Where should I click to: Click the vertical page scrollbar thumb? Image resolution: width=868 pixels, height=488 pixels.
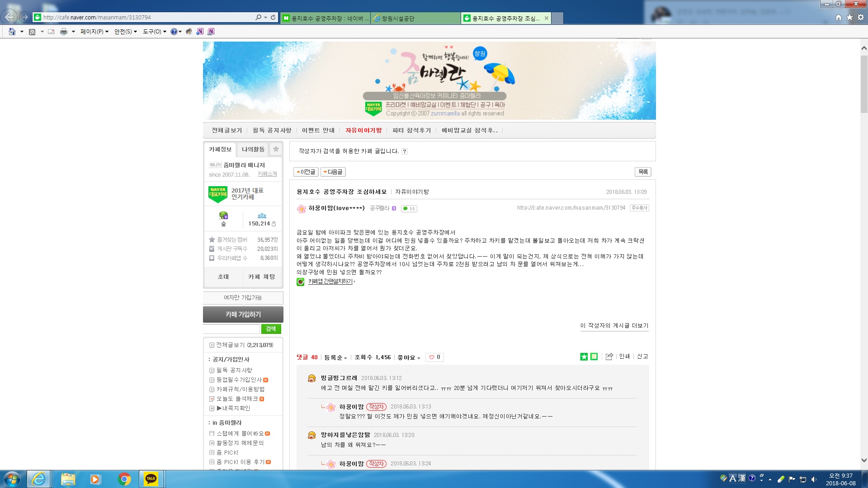pyautogui.click(x=863, y=84)
